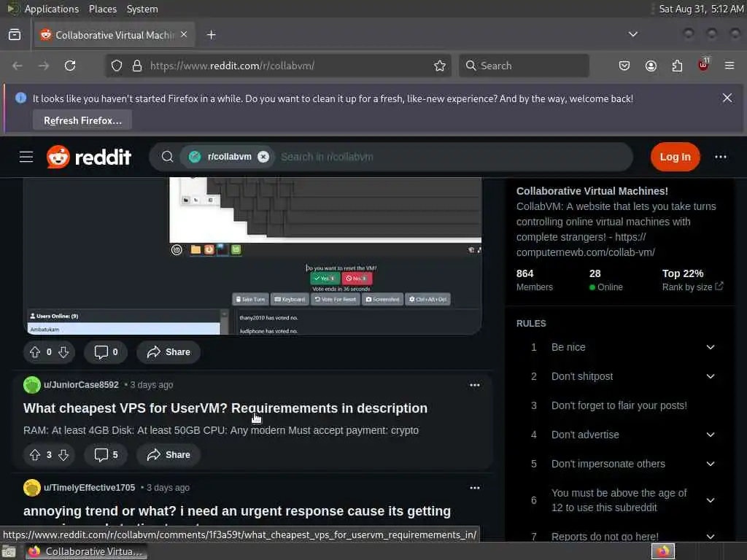Image resolution: width=747 pixels, height=560 pixels.
Task: Show tracking protection shield info
Action: pos(117,66)
